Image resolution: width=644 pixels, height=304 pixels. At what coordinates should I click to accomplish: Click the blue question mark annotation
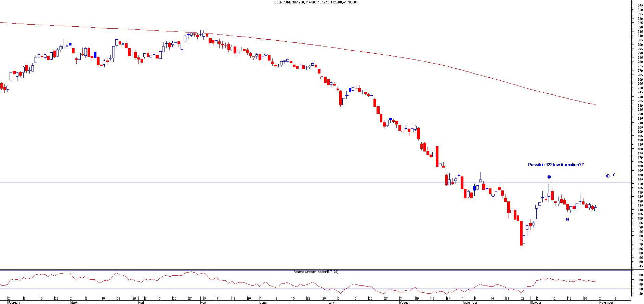614,174
